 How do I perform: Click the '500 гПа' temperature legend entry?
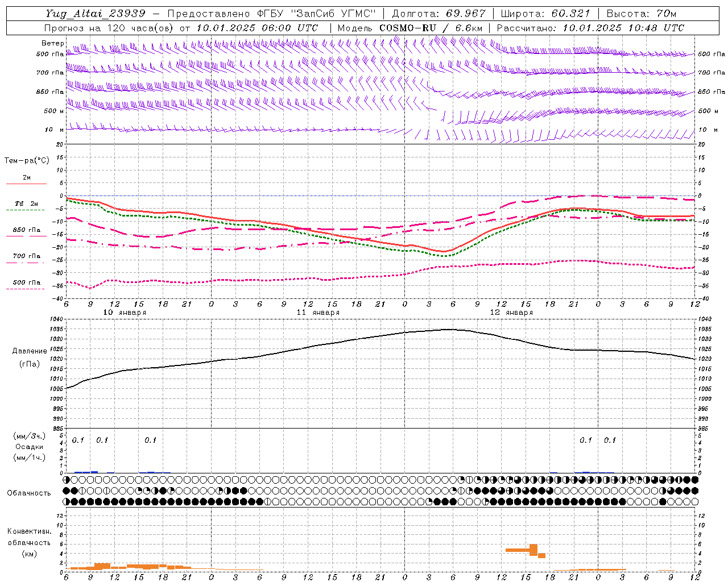coord(27,282)
